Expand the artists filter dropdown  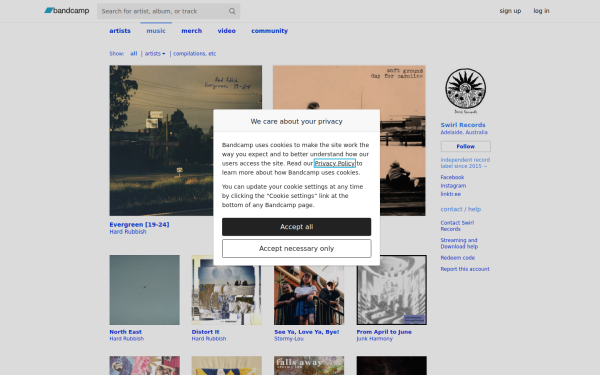pyautogui.click(x=155, y=54)
